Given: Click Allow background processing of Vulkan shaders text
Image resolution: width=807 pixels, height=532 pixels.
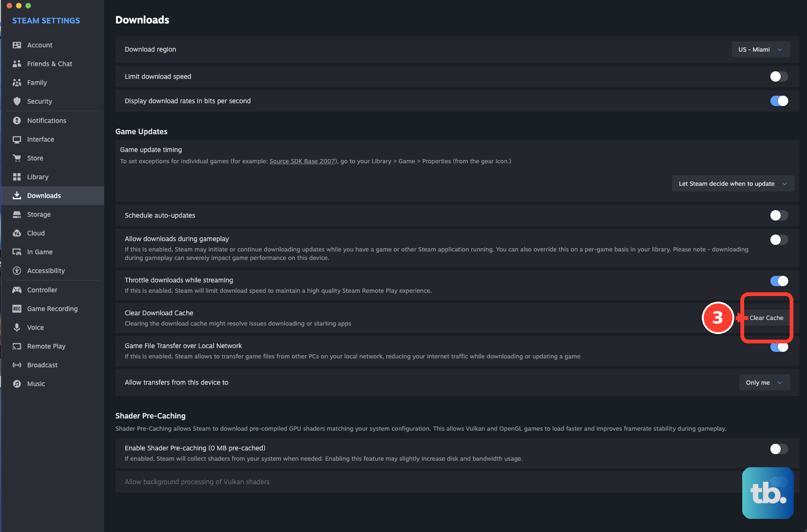Looking at the screenshot, I should [x=197, y=482].
